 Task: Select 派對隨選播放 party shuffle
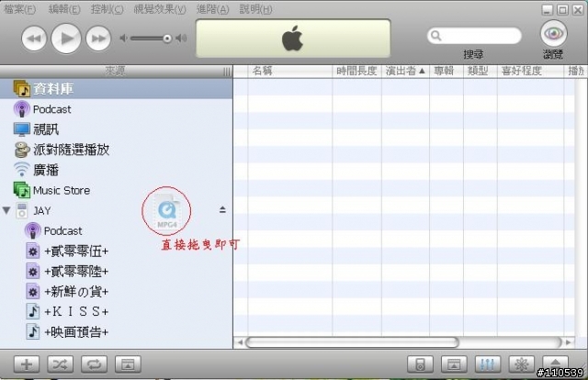(x=116, y=150)
